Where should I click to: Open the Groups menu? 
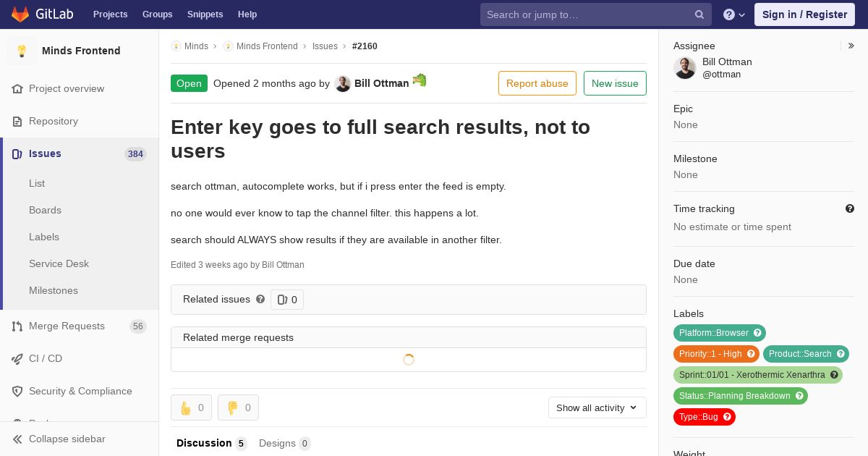click(158, 14)
